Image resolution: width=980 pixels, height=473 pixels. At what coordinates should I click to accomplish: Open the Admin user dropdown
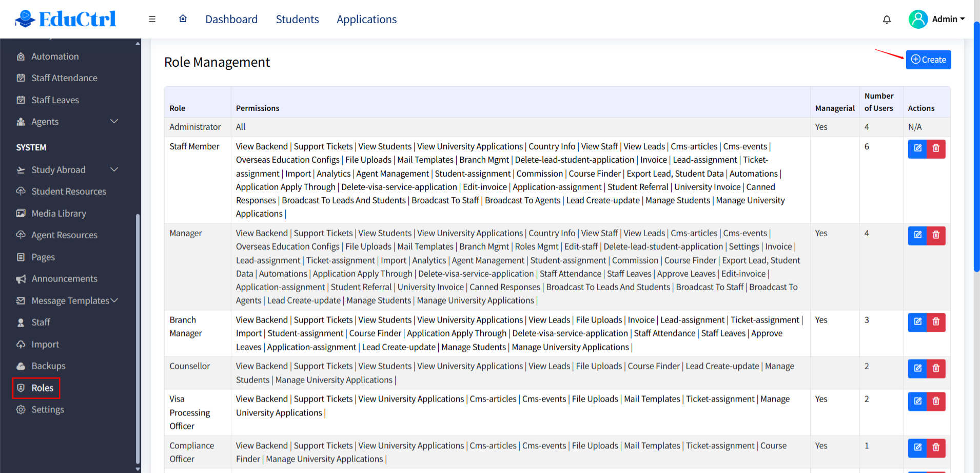click(937, 19)
